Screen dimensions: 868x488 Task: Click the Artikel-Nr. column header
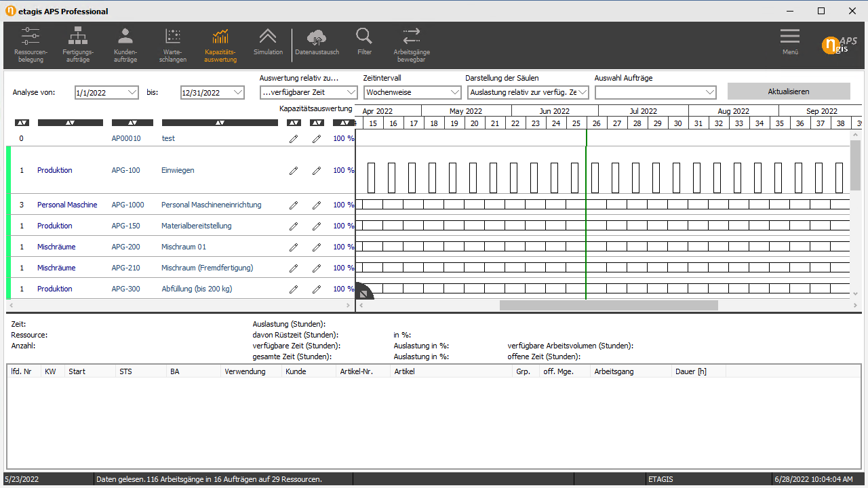(363, 371)
